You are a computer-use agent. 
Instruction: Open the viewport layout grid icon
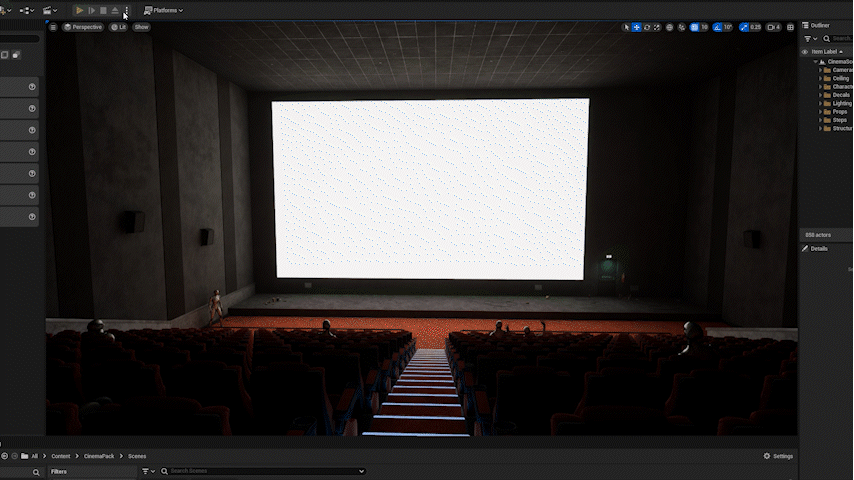click(x=791, y=27)
